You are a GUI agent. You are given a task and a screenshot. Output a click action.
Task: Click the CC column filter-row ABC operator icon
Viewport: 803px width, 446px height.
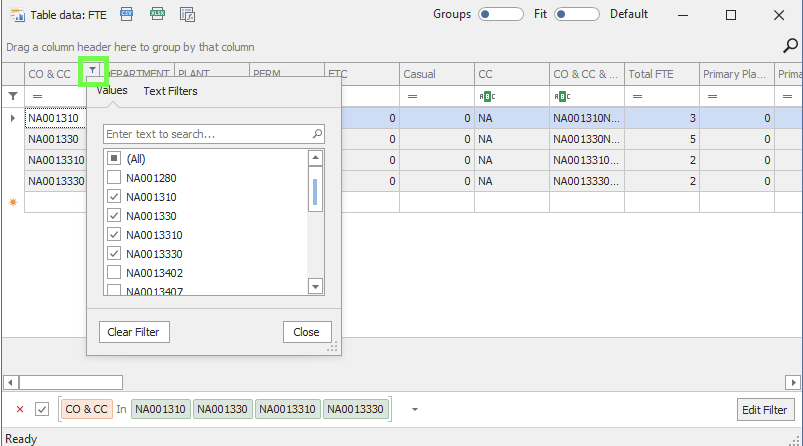click(x=485, y=96)
